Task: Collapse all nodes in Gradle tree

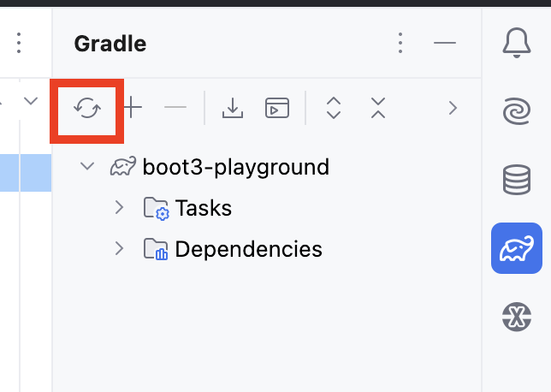Action: pyautogui.click(x=378, y=108)
